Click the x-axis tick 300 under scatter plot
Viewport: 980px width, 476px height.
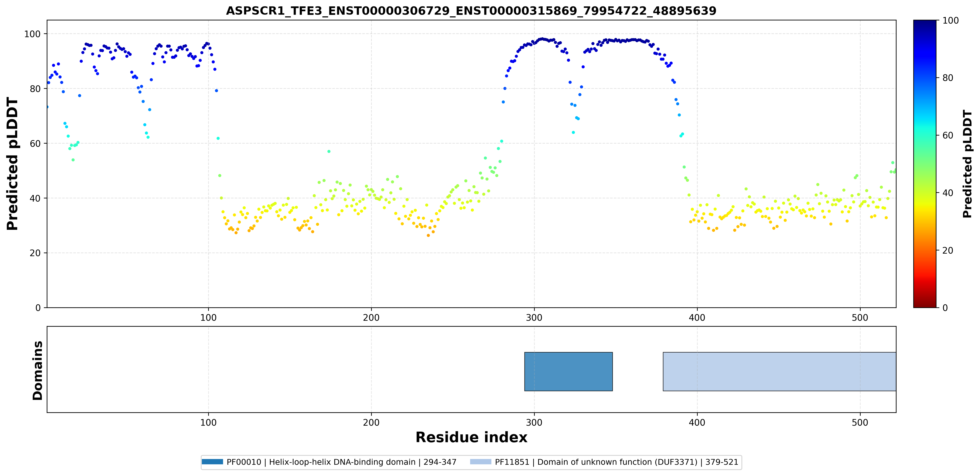point(534,318)
